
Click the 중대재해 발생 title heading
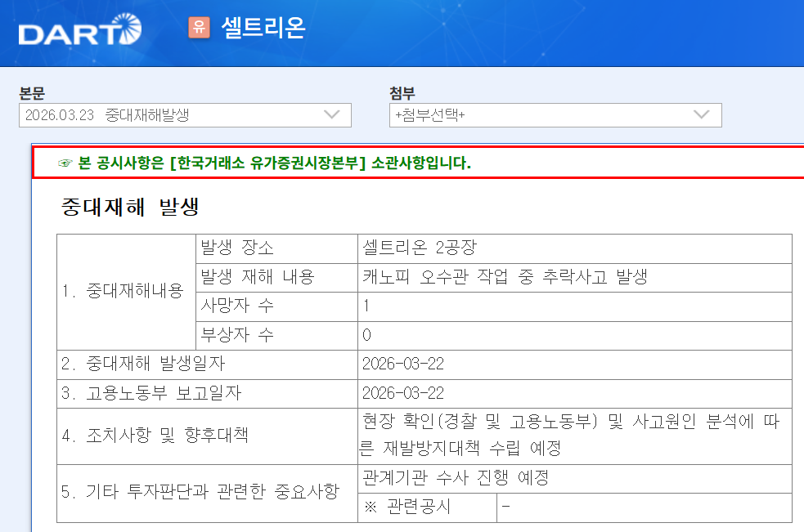130,207
